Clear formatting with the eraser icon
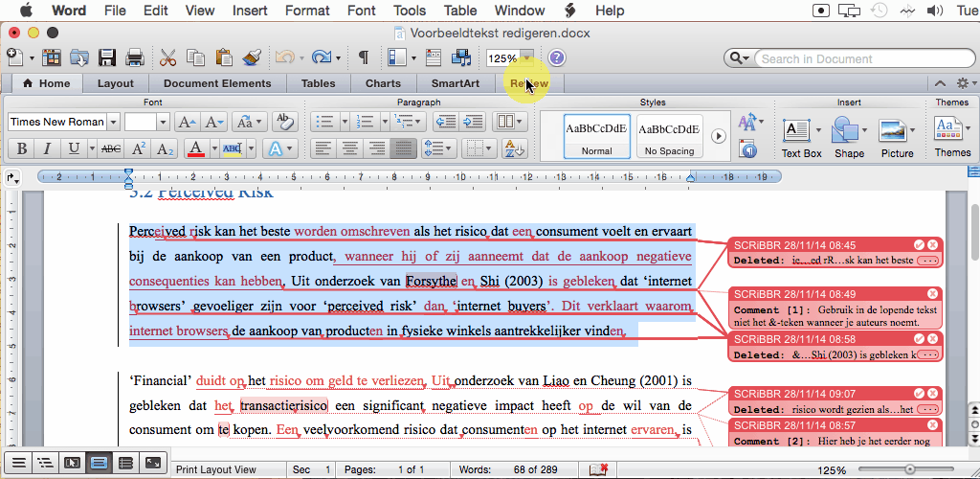Viewport: 980px width, 479px height. coord(285,122)
